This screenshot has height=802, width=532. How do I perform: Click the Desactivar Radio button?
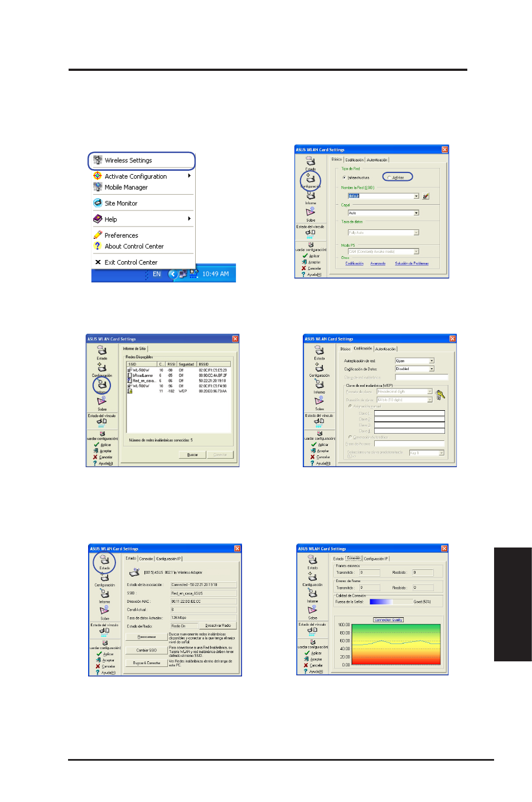point(218,626)
